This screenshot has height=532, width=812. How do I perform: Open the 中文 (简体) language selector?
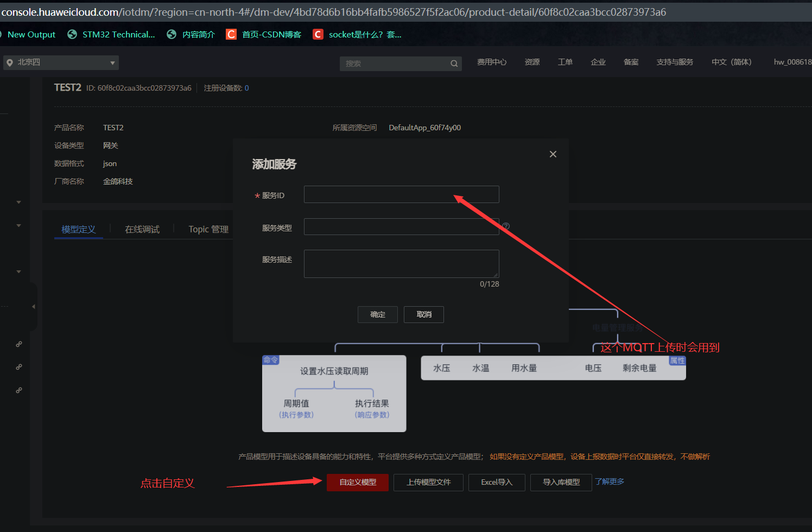[732, 62]
